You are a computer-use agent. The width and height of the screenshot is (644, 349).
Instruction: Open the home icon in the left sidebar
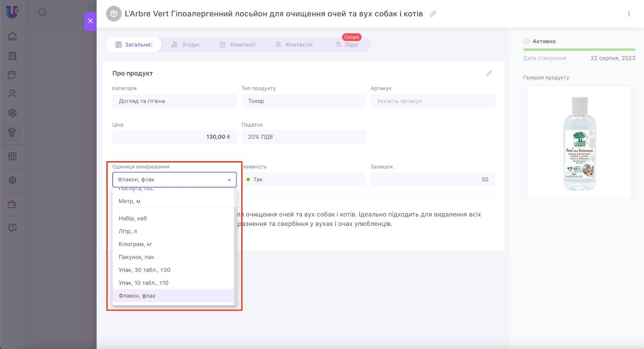(x=12, y=36)
